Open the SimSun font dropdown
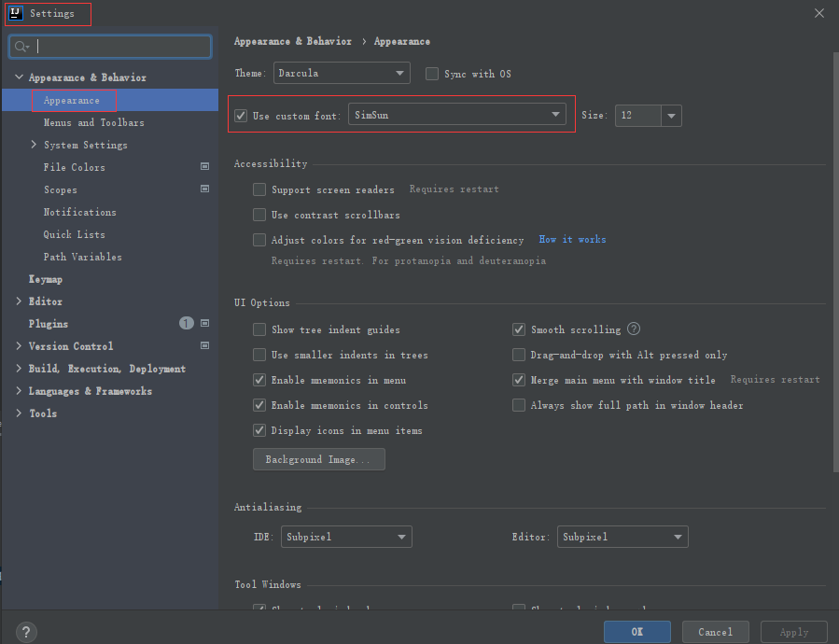Image resolution: width=839 pixels, height=644 pixels. (457, 115)
